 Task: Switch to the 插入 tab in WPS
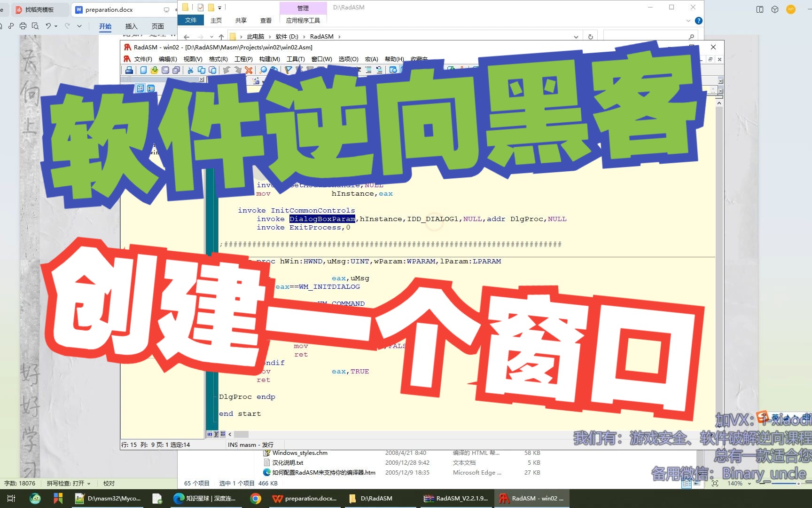pos(132,26)
